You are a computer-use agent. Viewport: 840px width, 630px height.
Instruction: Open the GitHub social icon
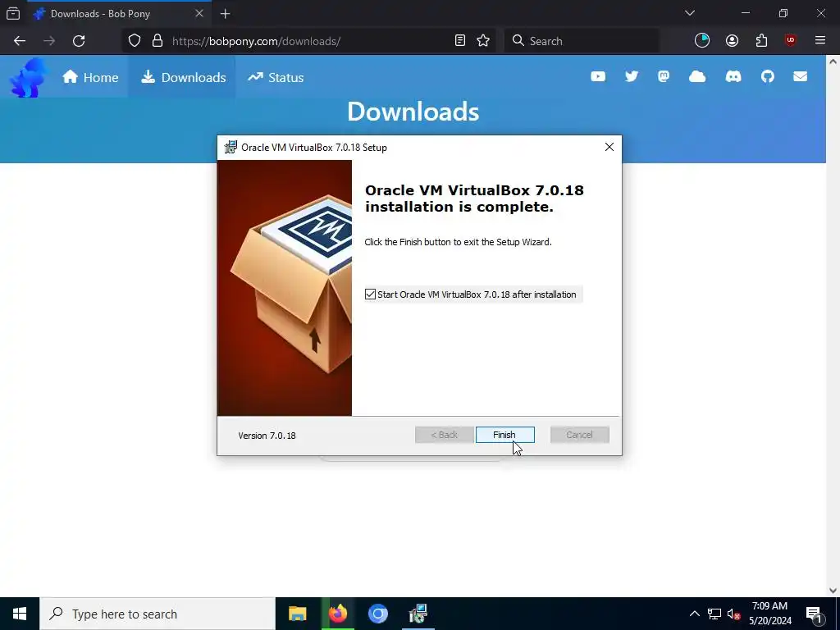pyautogui.click(x=768, y=76)
